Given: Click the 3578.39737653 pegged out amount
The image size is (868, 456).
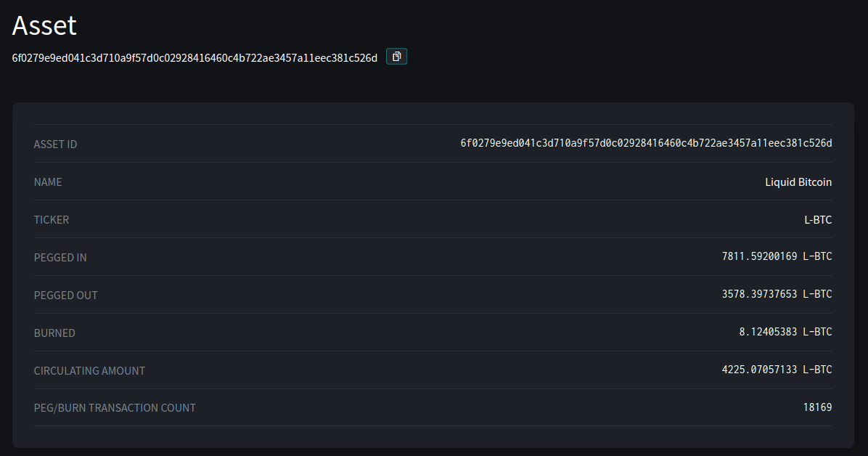Looking at the screenshot, I should pos(759,294).
